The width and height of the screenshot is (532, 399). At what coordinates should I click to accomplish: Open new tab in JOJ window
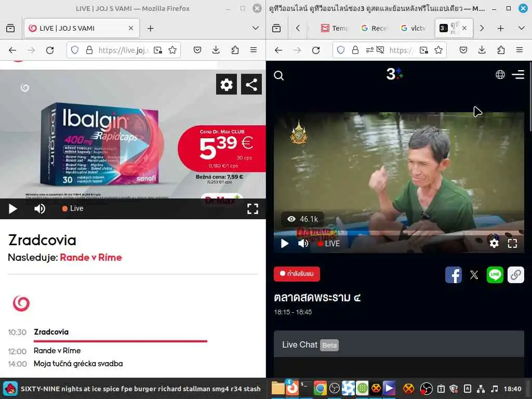point(150,29)
